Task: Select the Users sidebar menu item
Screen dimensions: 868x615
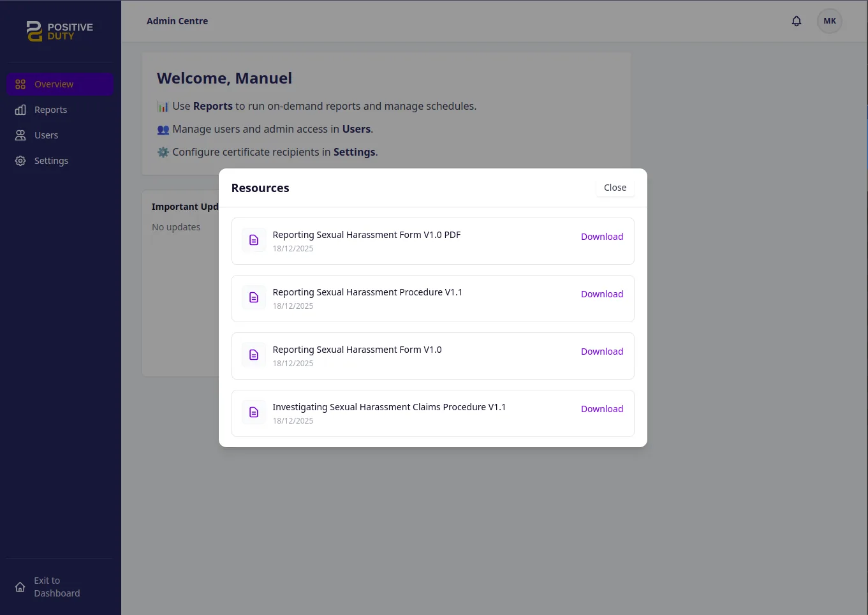Action: pyautogui.click(x=45, y=135)
